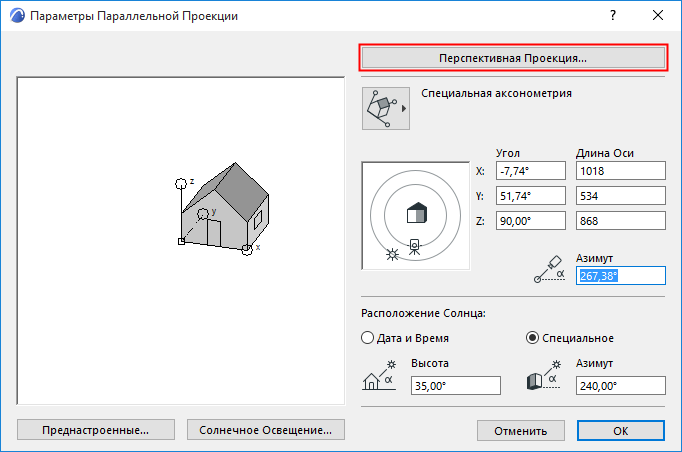Click the Z angle field 90,00°

531,221
